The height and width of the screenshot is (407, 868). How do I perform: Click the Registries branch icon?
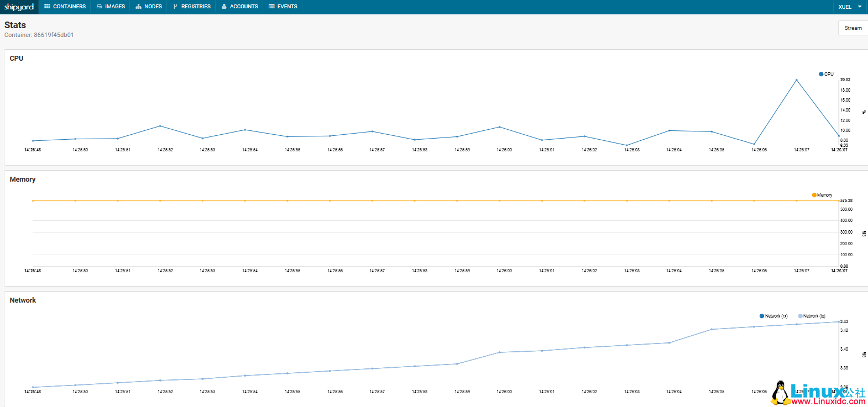click(175, 7)
